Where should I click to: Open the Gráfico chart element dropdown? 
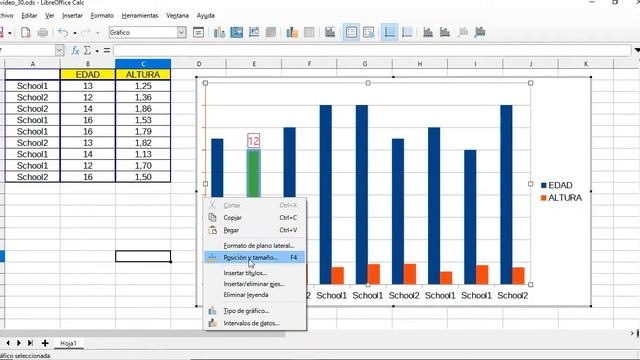(182, 32)
